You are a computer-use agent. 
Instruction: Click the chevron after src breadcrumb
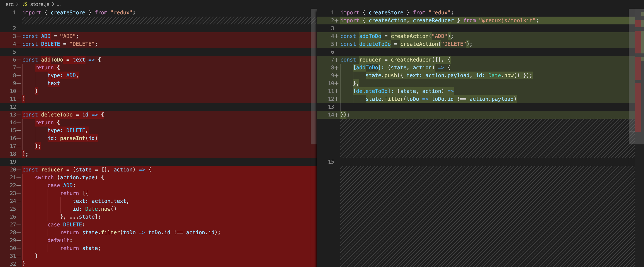17,4
